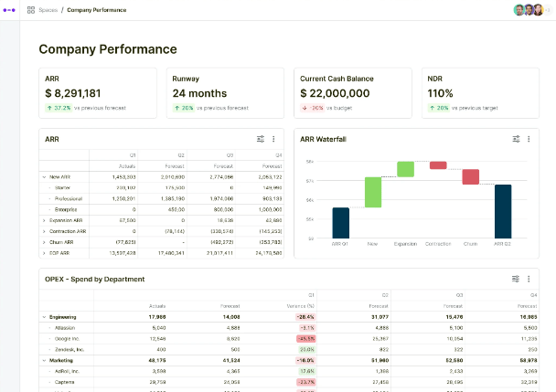Collapse the Engineering department row
This screenshot has width=556, height=392.
coord(44,317)
